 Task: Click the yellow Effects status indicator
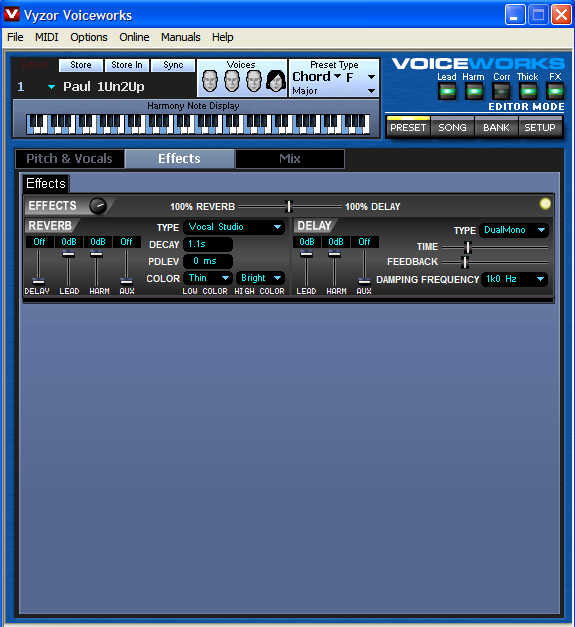click(545, 204)
